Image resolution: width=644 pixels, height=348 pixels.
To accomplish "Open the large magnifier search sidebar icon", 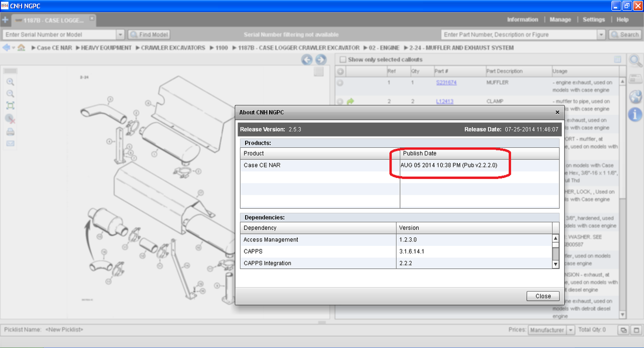I will pyautogui.click(x=635, y=61).
